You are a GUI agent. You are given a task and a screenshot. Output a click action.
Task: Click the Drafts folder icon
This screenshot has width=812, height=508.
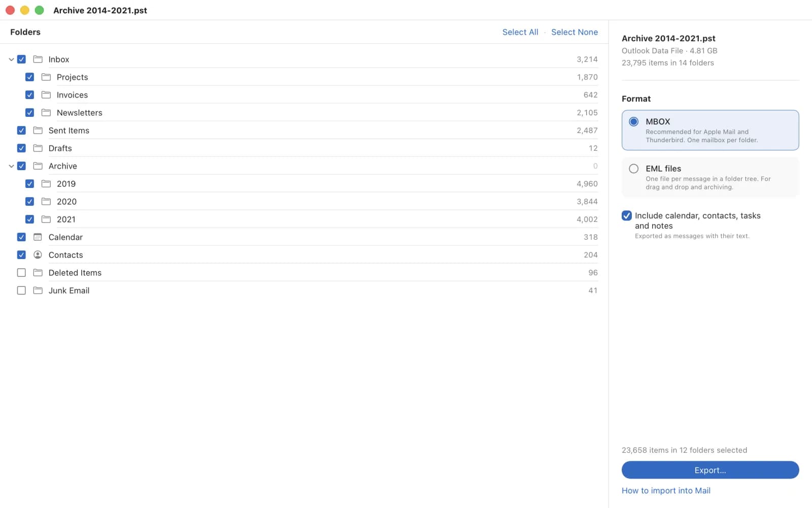pos(38,148)
